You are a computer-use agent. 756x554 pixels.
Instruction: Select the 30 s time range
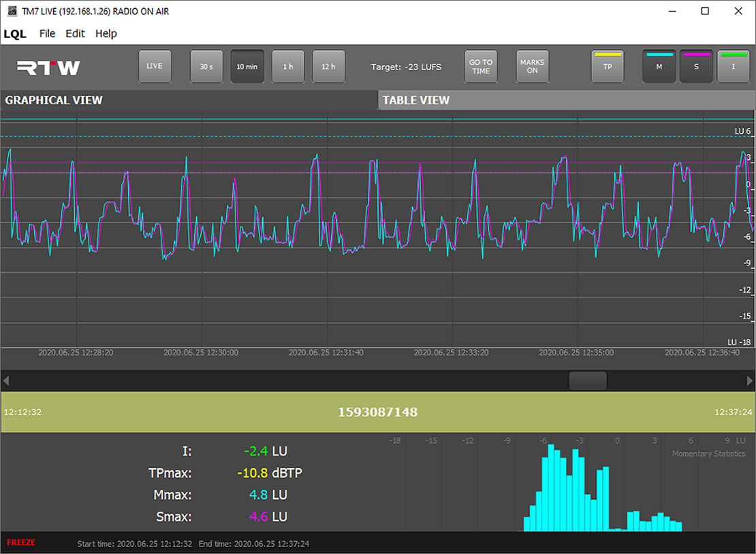[206, 67]
